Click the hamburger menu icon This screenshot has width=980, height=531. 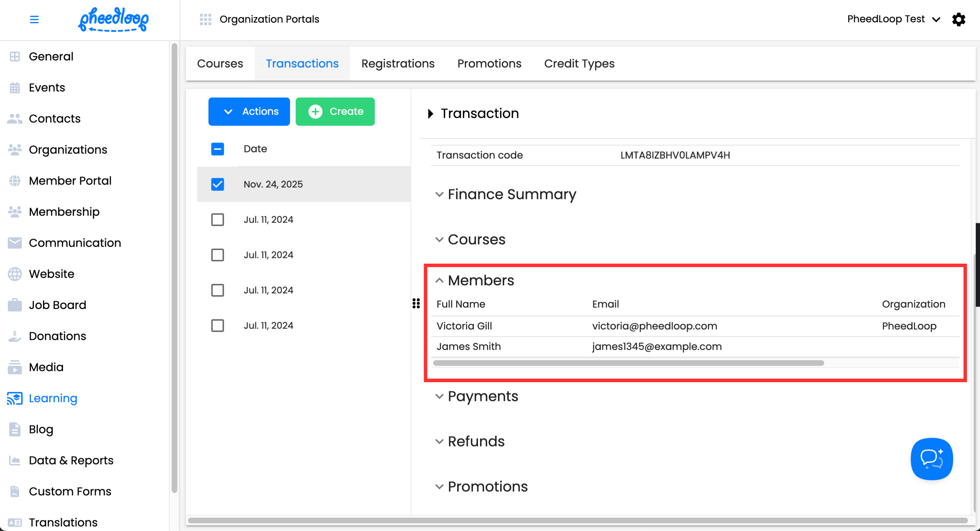[x=34, y=19]
